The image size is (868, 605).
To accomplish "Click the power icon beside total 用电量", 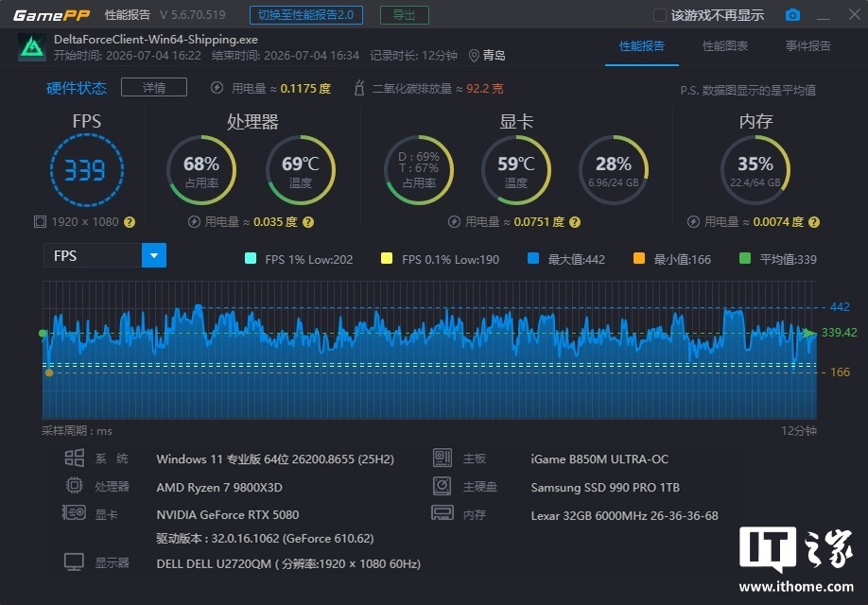I will pos(217,88).
